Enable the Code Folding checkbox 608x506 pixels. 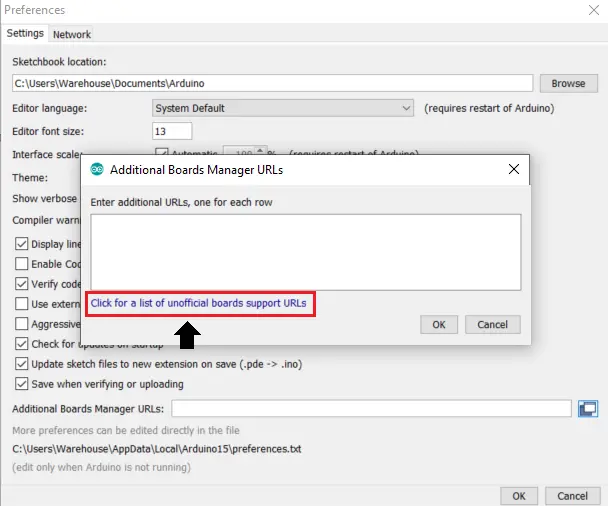click(x=22, y=263)
